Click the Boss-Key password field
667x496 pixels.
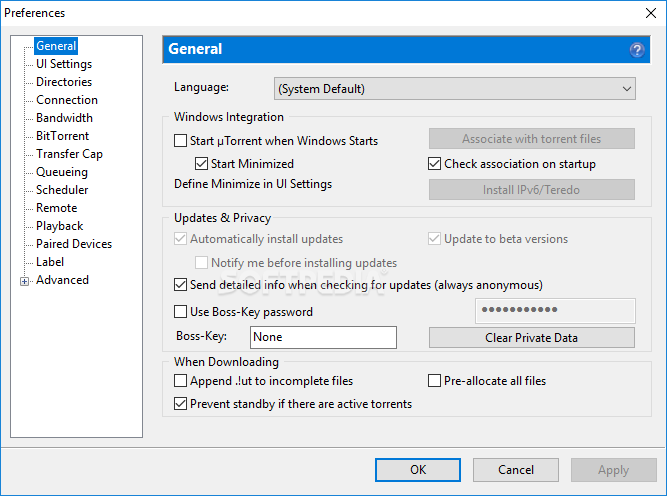(555, 311)
